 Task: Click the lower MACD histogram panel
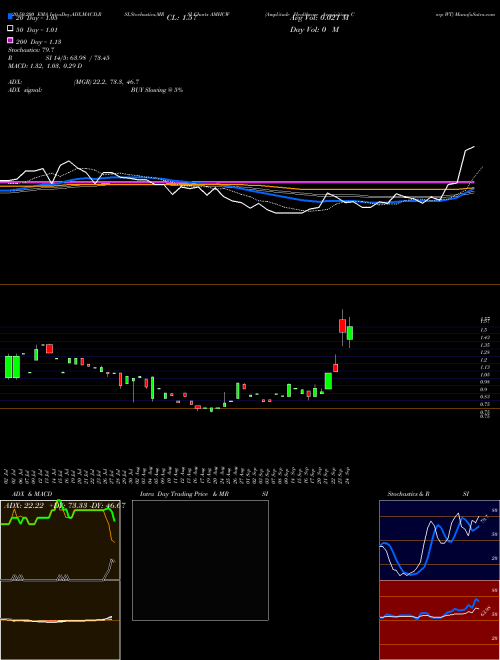pyautogui.click(x=60, y=620)
